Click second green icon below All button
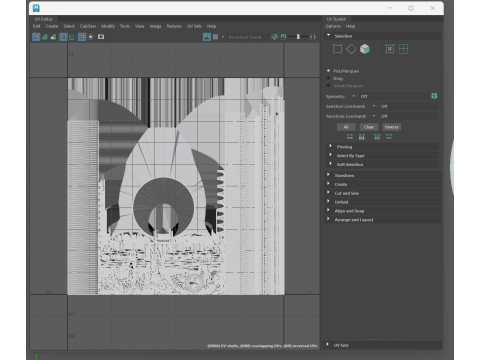Image resolution: width=480 pixels, height=360 pixels. click(x=362, y=137)
